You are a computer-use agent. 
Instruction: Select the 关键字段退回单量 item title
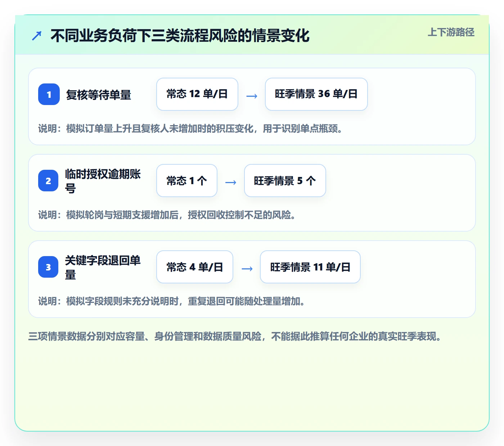[x=103, y=267]
